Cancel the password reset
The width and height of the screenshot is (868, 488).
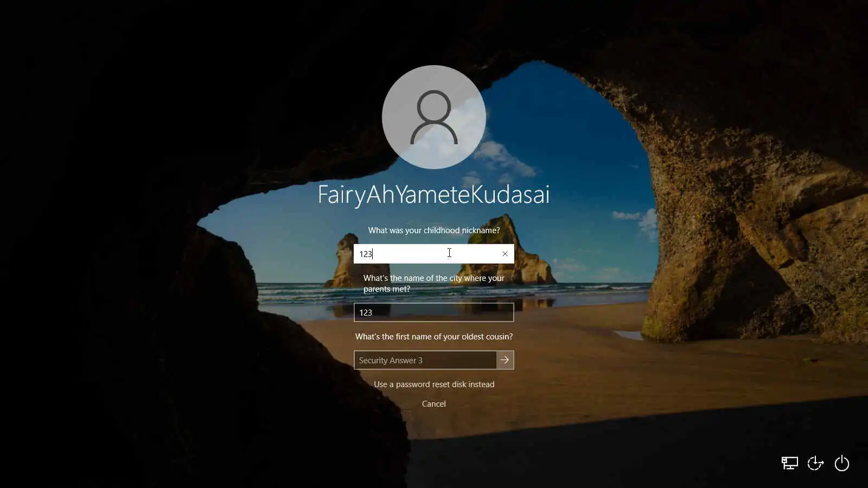pyautogui.click(x=434, y=404)
